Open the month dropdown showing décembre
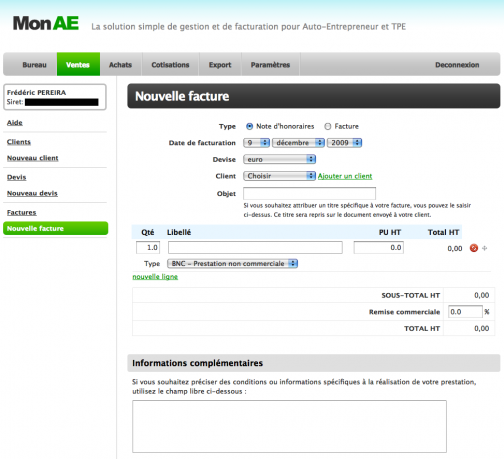This screenshot has height=459, width=504. 298,143
